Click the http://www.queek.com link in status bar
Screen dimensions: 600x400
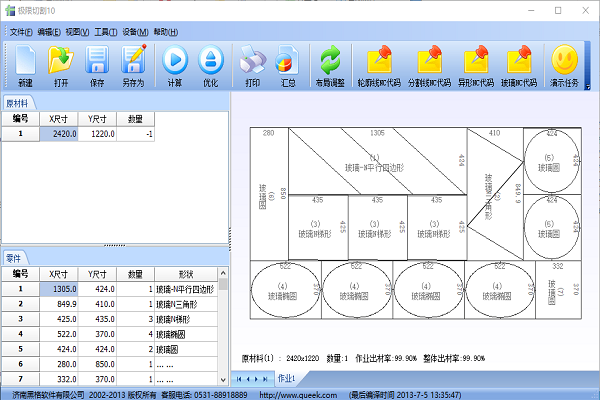pyautogui.click(x=298, y=395)
